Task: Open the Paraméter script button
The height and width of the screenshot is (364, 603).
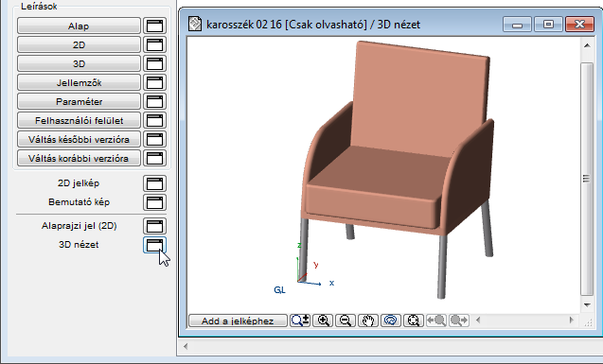Action: 79,101
